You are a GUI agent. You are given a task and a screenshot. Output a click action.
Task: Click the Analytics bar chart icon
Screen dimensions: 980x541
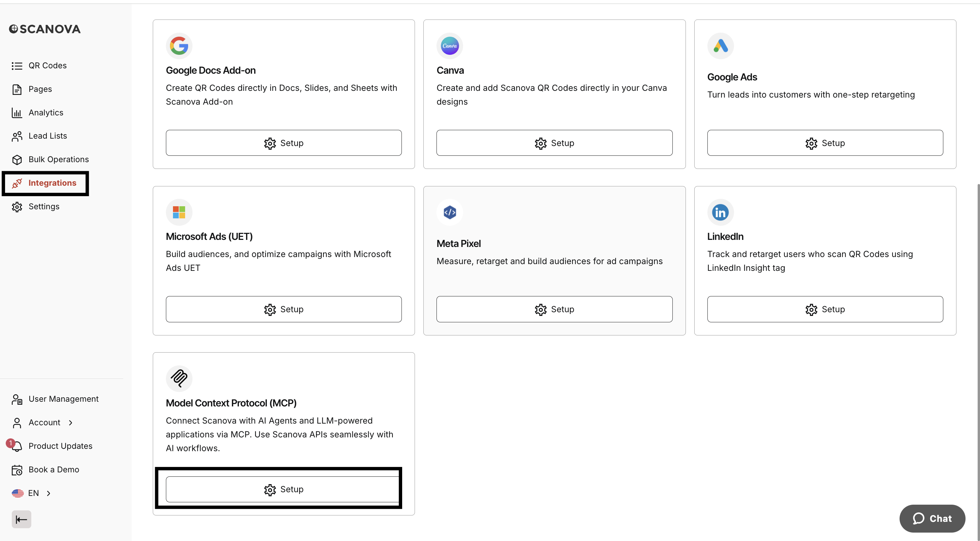[x=17, y=113]
